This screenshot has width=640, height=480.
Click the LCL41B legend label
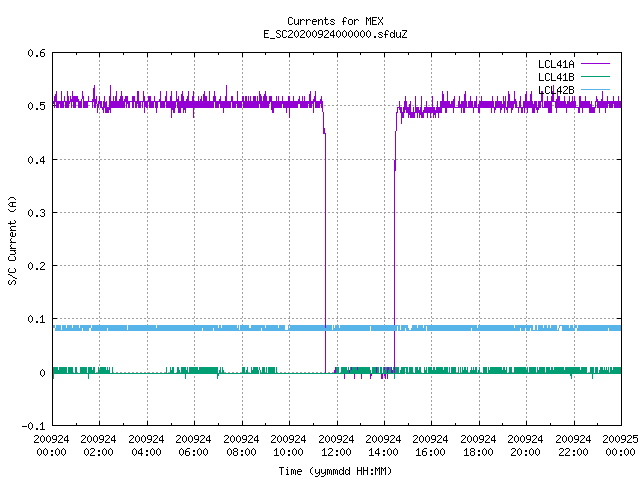(x=556, y=77)
